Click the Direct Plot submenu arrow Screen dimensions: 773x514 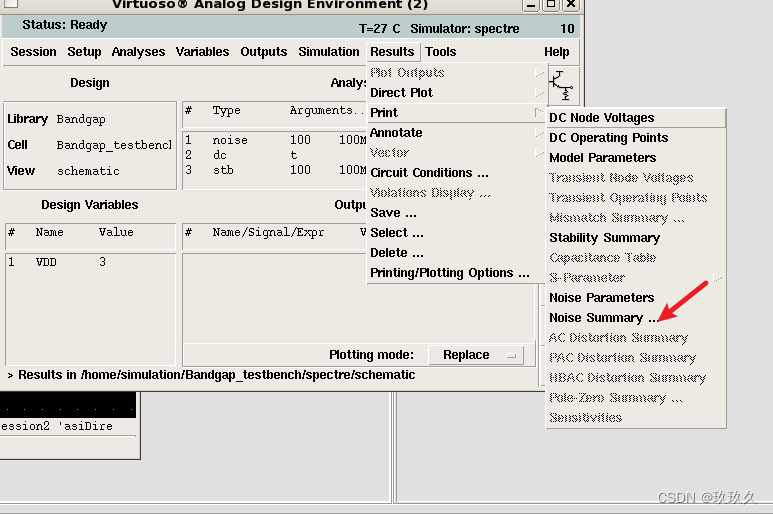(x=539, y=93)
